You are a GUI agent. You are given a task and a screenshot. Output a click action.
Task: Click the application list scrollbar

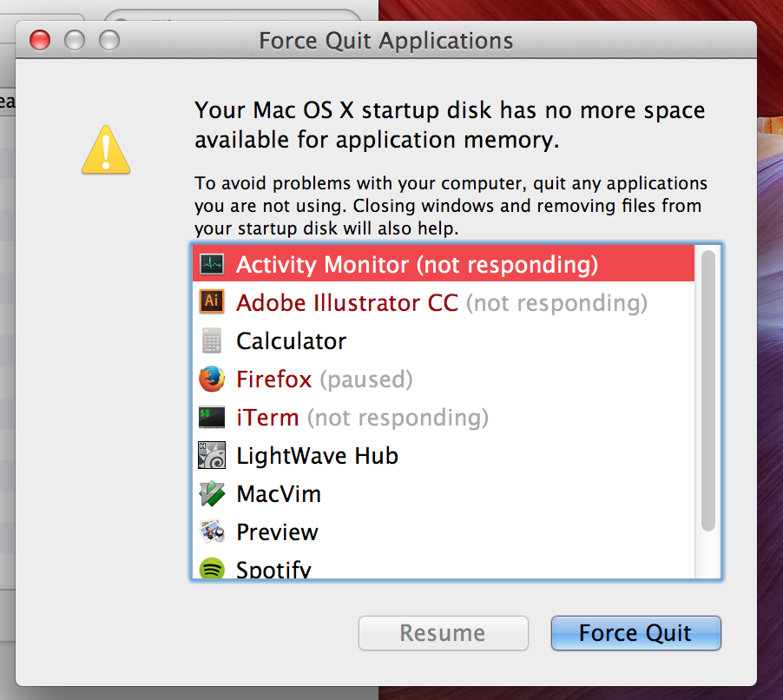pos(707,391)
